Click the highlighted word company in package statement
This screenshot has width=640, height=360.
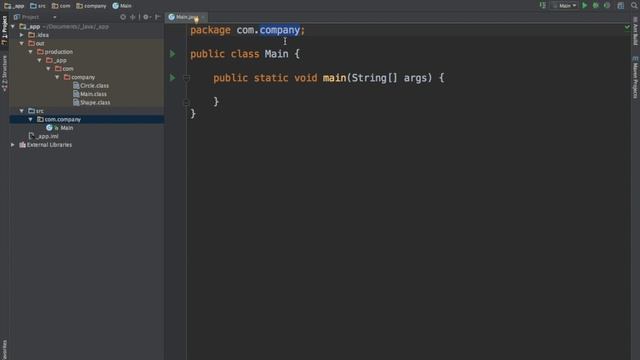click(280, 30)
